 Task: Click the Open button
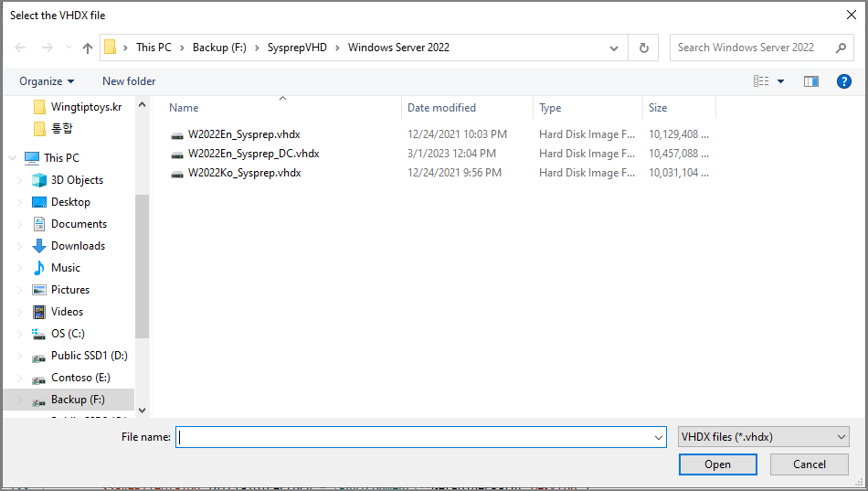click(x=718, y=464)
